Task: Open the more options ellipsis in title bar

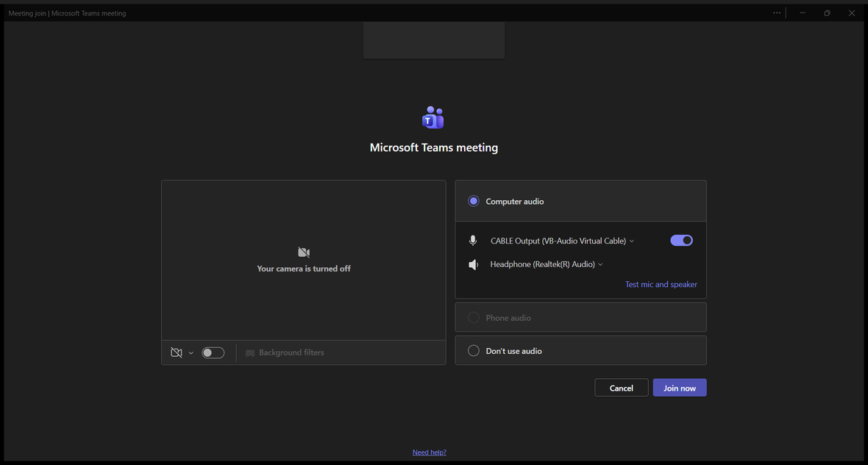Action: [778, 13]
